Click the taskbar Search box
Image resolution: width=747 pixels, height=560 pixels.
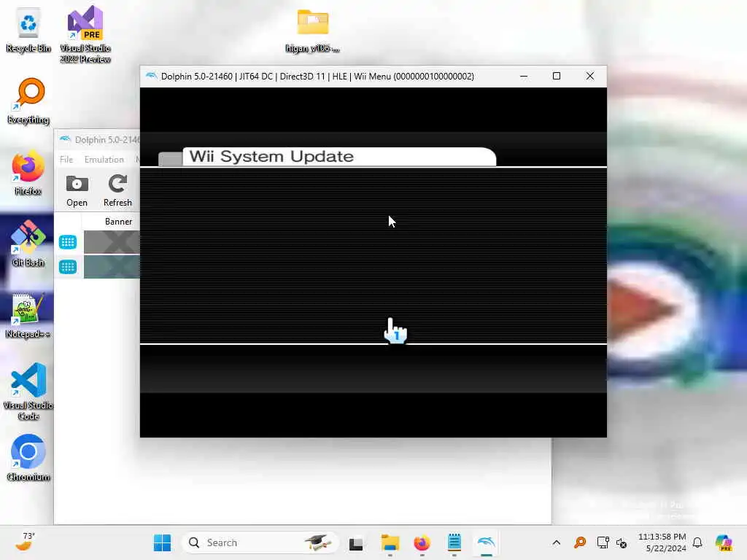point(260,542)
